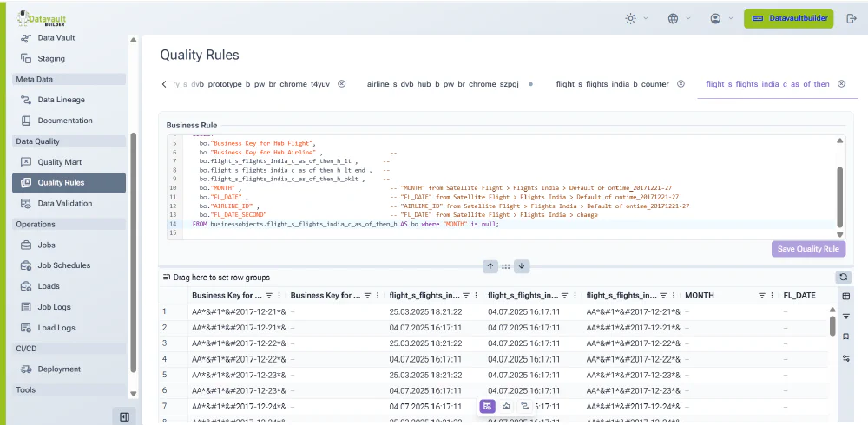The width and height of the screenshot is (868, 425).
Task: Collapse the Data Quality section header
Action: [x=69, y=141]
